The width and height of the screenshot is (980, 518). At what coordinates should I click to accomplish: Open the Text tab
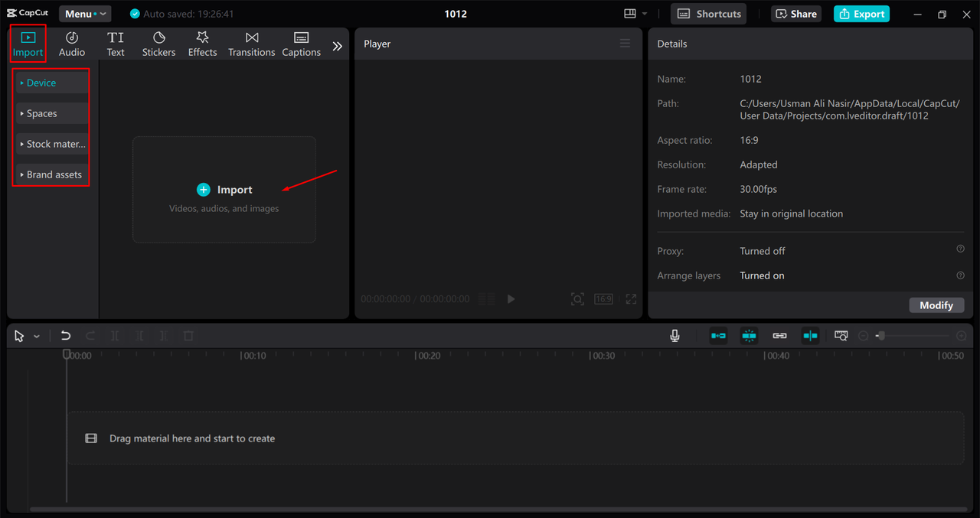pyautogui.click(x=116, y=44)
